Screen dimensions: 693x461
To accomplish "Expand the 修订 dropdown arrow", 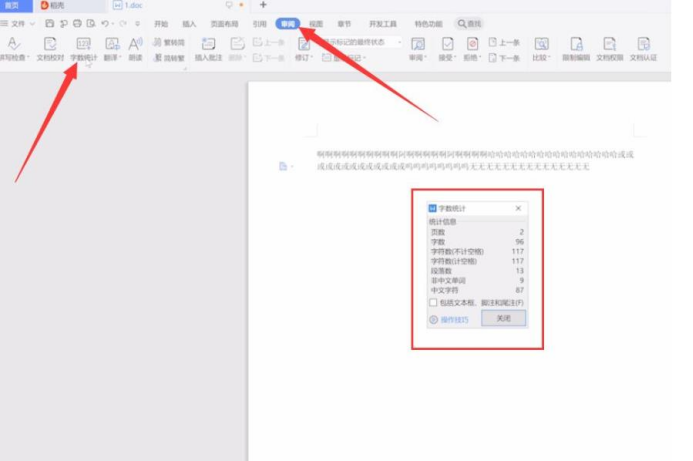I will 312,58.
